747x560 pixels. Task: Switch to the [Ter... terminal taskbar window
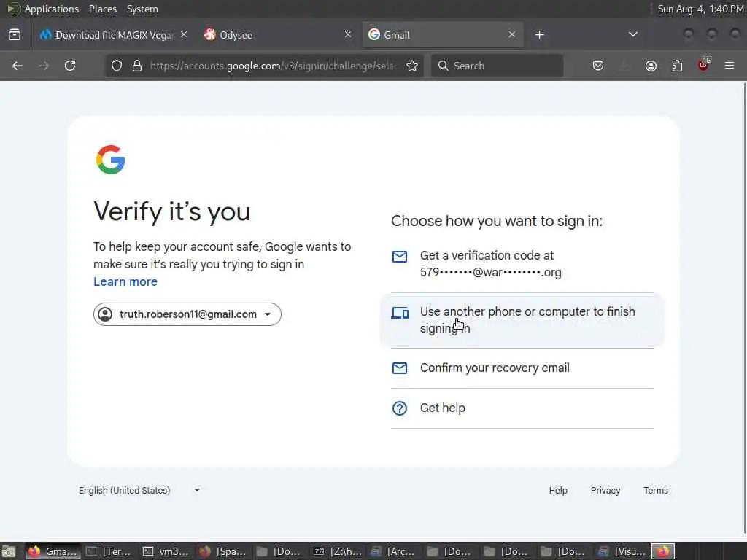coord(109,551)
